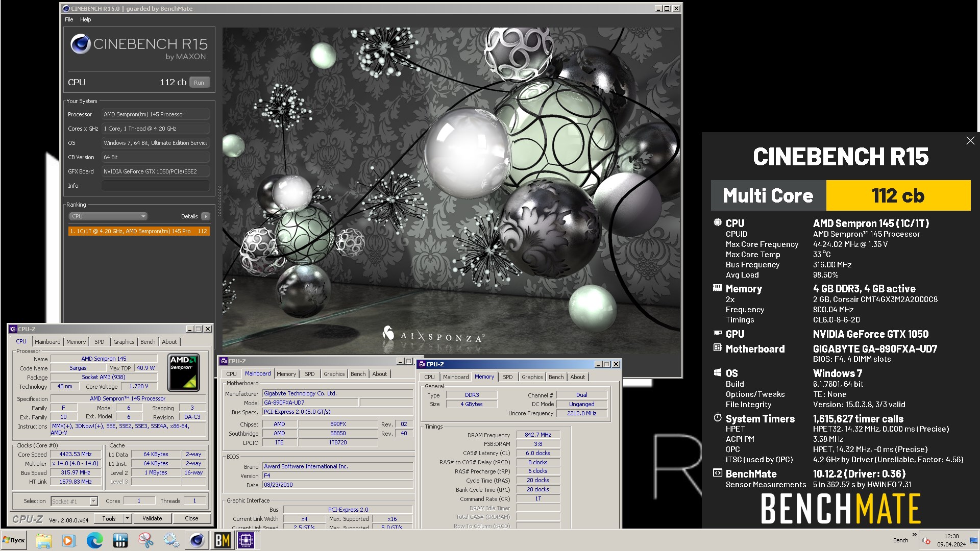Open Microsoft Edge from the taskbar
The image size is (980, 551).
(x=94, y=540)
